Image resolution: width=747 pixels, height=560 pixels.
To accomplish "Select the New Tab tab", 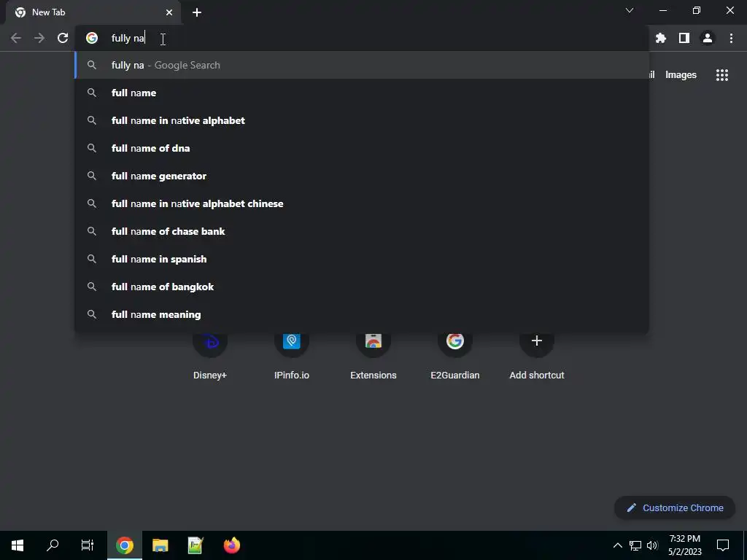I will [x=93, y=12].
